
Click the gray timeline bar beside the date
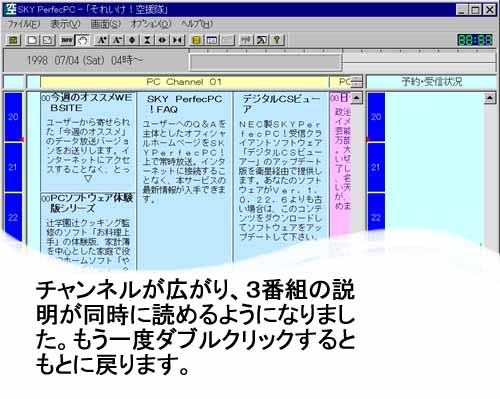pos(266,62)
